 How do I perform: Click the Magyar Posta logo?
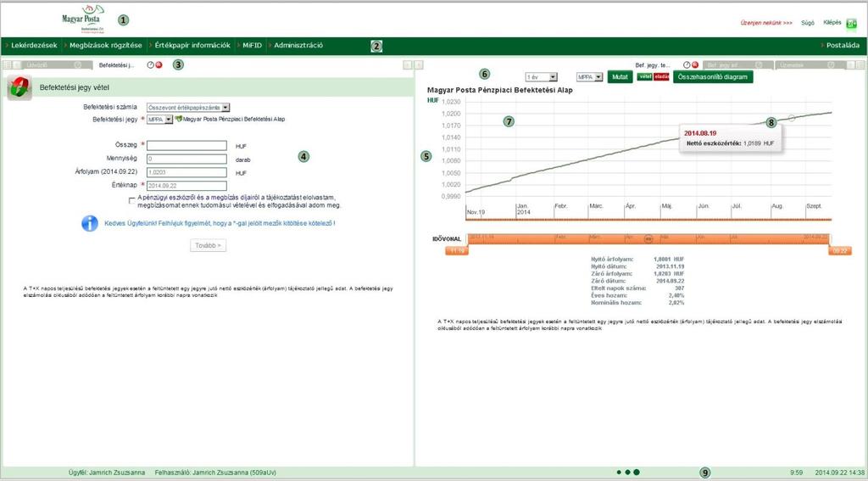(81, 19)
